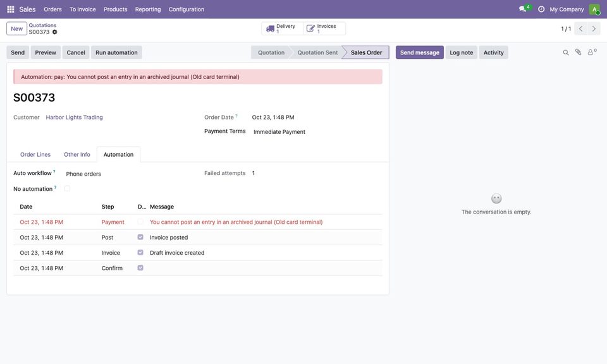Open the Delivery truck smart button

tap(282, 28)
